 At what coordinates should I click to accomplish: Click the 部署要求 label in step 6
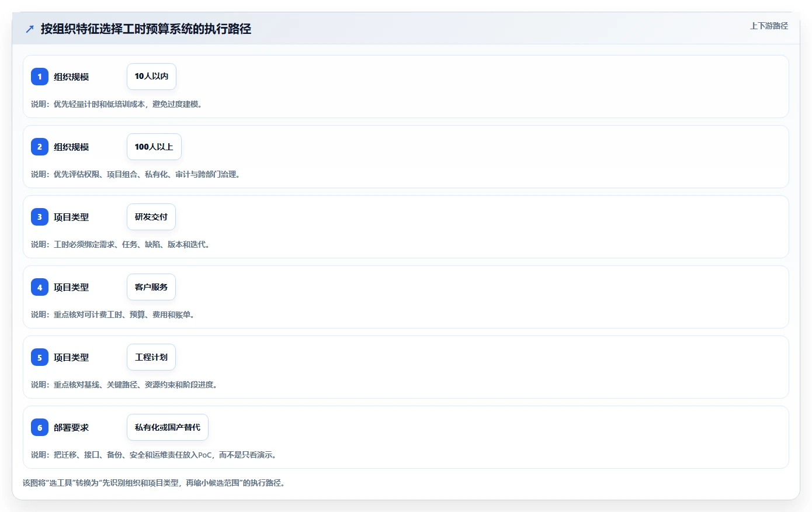point(71,427)
